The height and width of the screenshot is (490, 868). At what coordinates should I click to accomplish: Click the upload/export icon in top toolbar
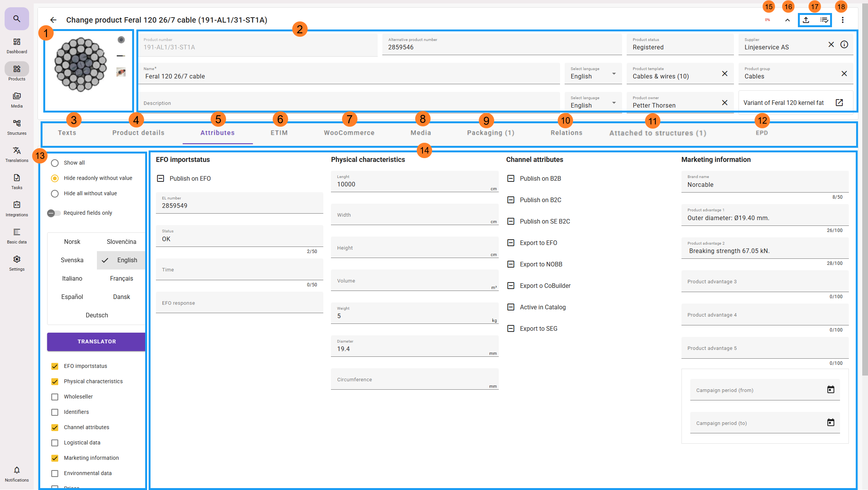click(x=806, y=20)
